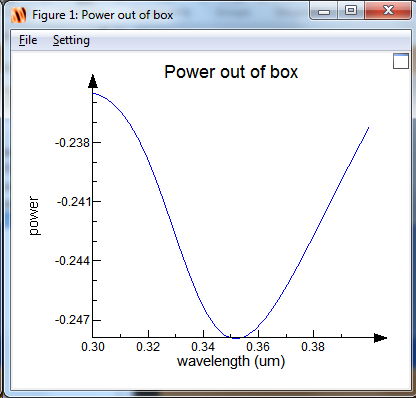Minimize the Figure 1 window
The height and width of the screenshot is (398, 416).
324,11
